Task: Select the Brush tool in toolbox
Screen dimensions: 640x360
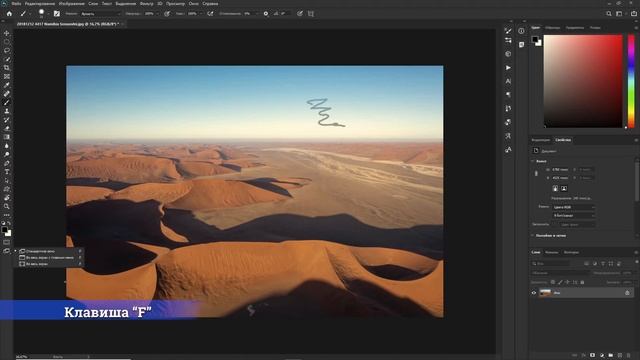Action: click(7, 102)
